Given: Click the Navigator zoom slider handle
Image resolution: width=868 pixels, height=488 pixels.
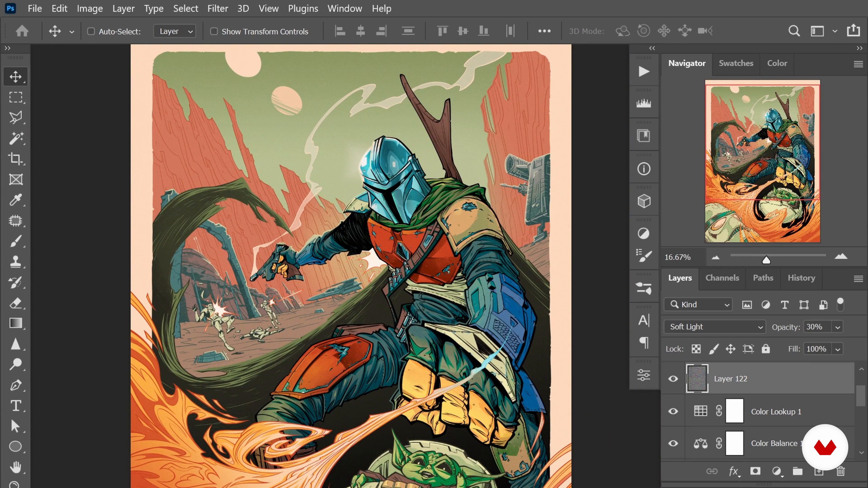Looking at the screenshot, I should (766, 260).
